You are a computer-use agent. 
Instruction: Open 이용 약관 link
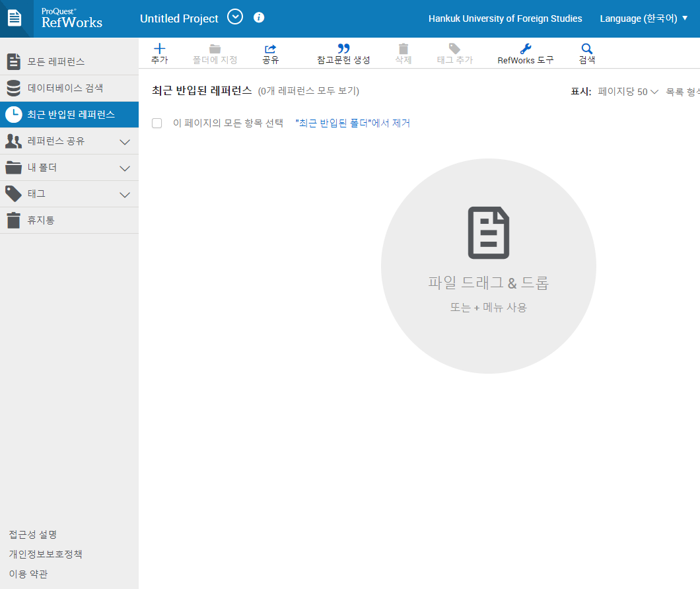pos(28,574)
